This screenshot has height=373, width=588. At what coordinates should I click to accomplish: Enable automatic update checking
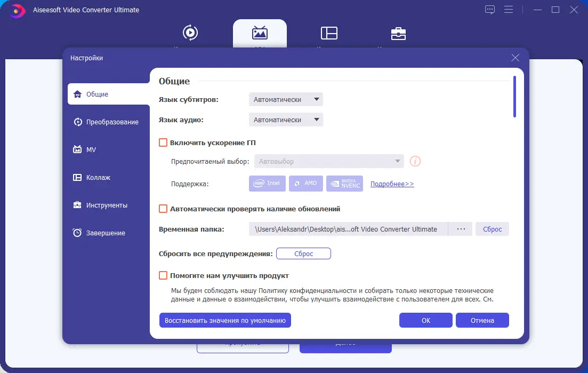point(163,209)
